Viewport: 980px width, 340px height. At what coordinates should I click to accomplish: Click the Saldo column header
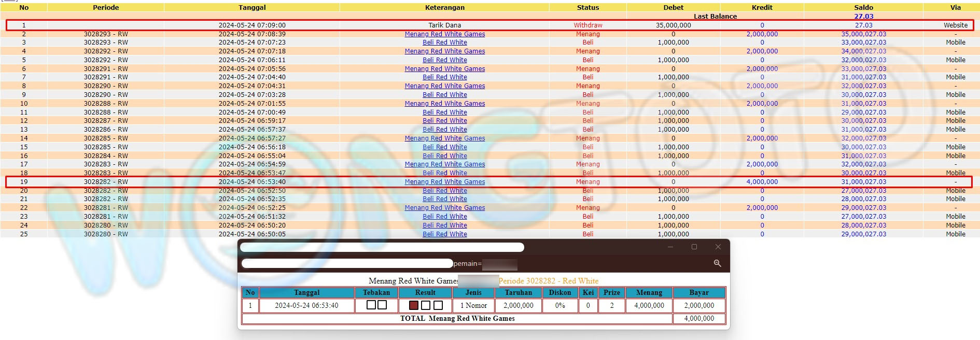click(x=863, y=7)
